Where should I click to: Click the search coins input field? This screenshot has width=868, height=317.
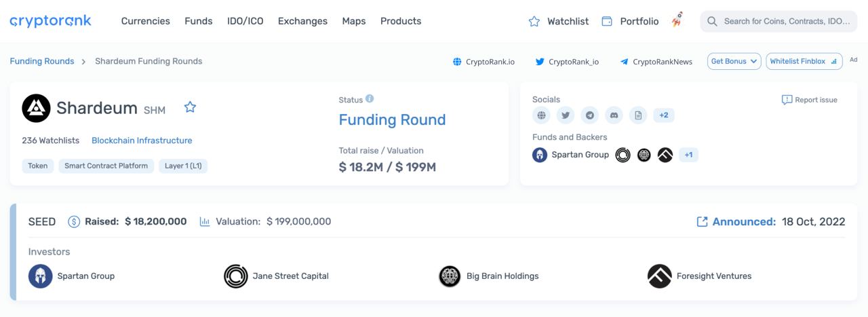[786, 21]
